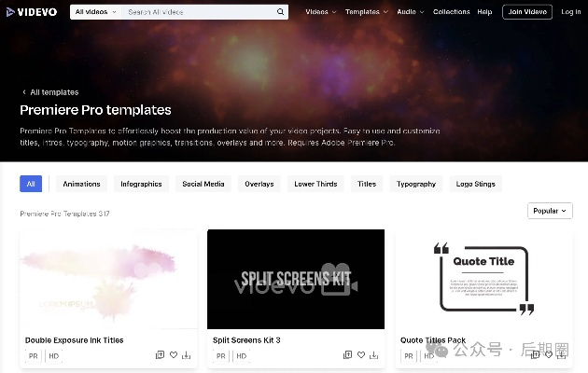588x373 pixels.
Task: Open Double Exposure Ink Titles title link
Action: click(x=75, y=340)
